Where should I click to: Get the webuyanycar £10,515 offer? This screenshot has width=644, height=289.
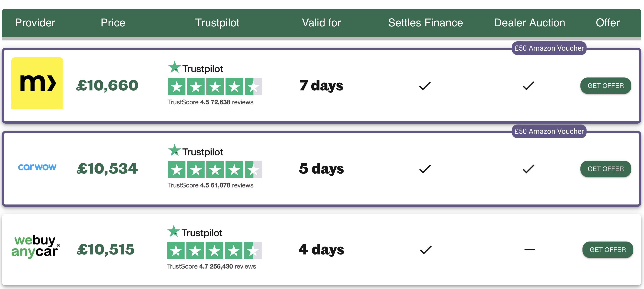(607, 250)
